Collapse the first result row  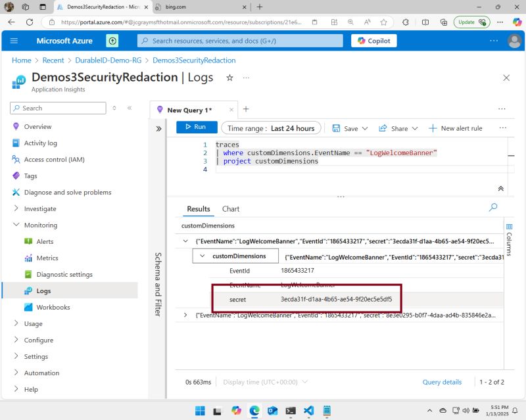click(185, 241)
